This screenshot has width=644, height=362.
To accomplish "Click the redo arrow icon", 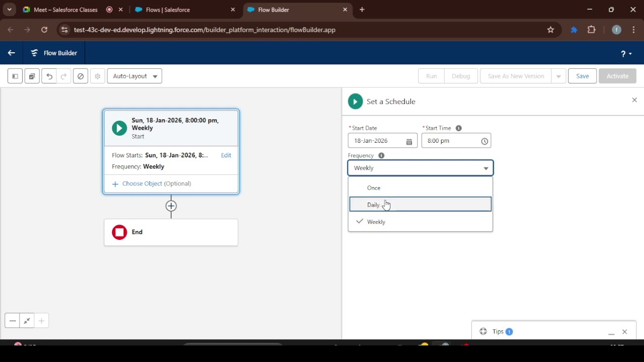I will coord(64,76).
